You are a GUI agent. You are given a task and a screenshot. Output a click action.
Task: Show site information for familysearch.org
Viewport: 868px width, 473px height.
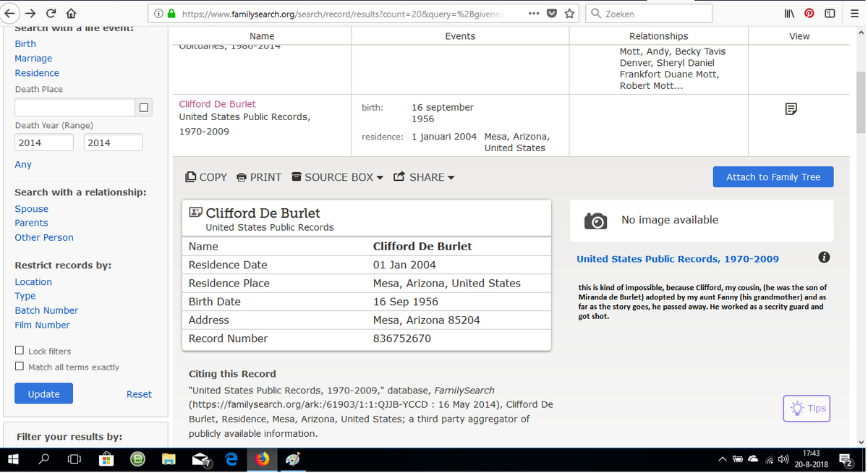pos(158,13)
